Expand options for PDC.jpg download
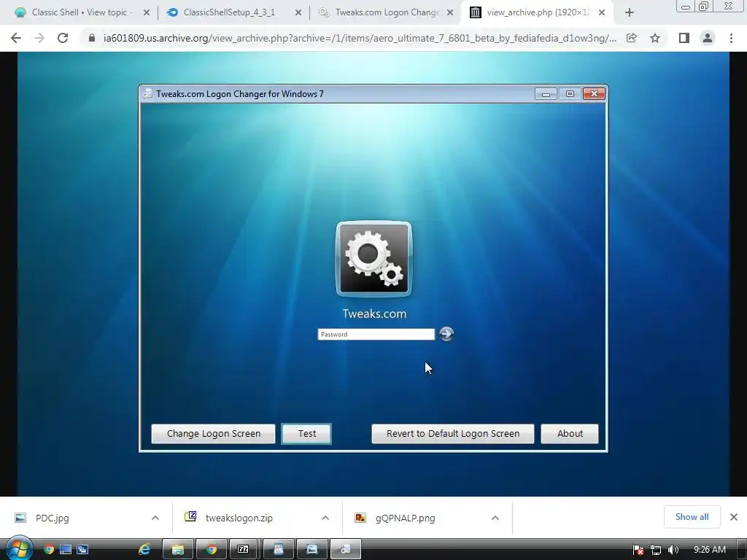 (x=155, y=518)
